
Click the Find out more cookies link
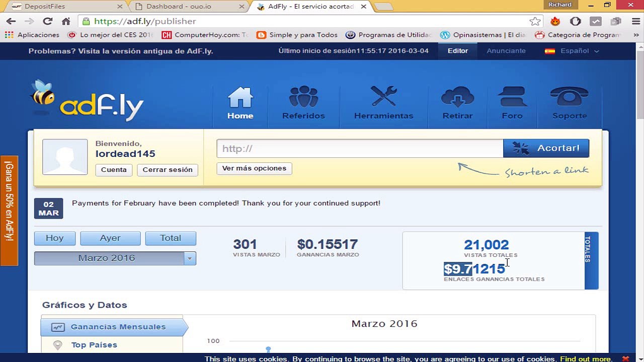point(586,359)
